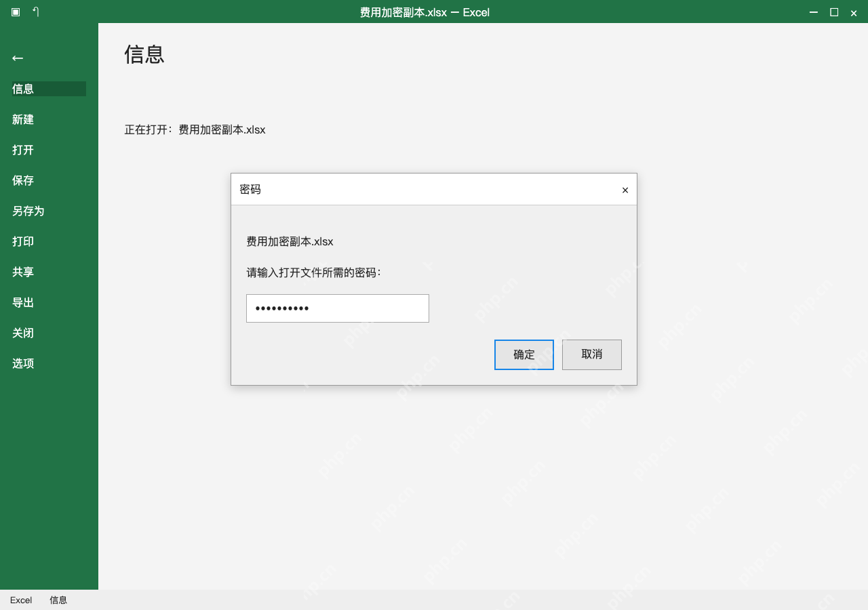Focus the password input field
This screenshot has height=610, width=868.
pos(338,308)
